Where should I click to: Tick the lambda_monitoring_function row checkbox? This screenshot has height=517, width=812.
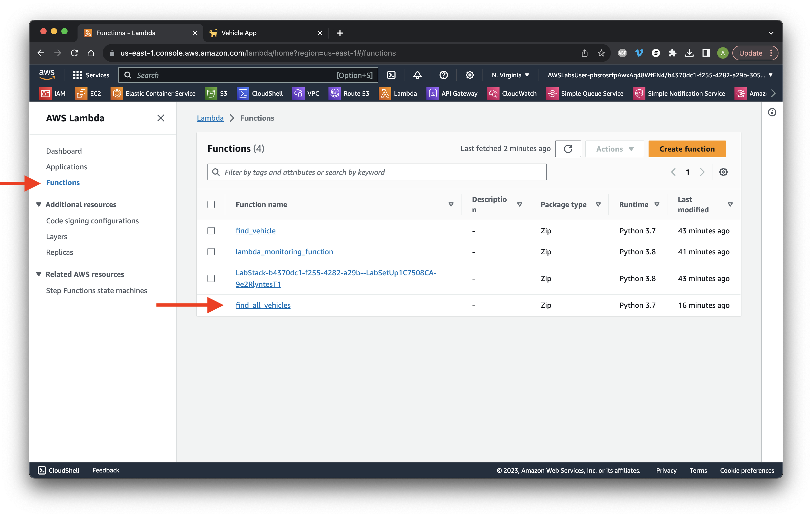(211, 252)
